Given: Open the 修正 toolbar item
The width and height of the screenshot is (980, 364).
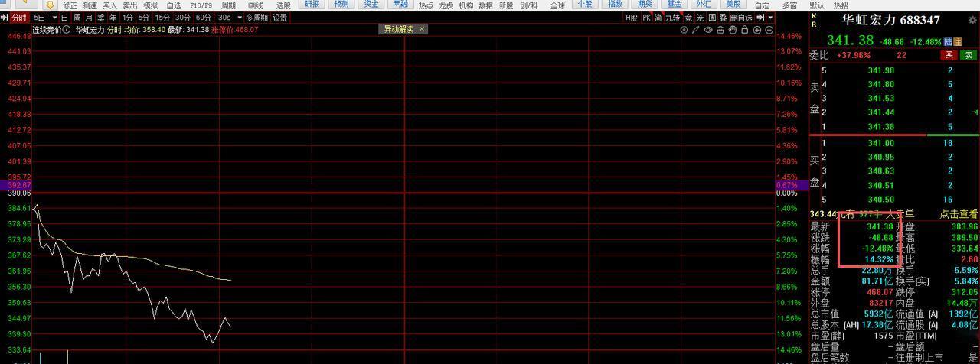Looking at the screenshot, I should pyautogui.click(x=70, y=5).
